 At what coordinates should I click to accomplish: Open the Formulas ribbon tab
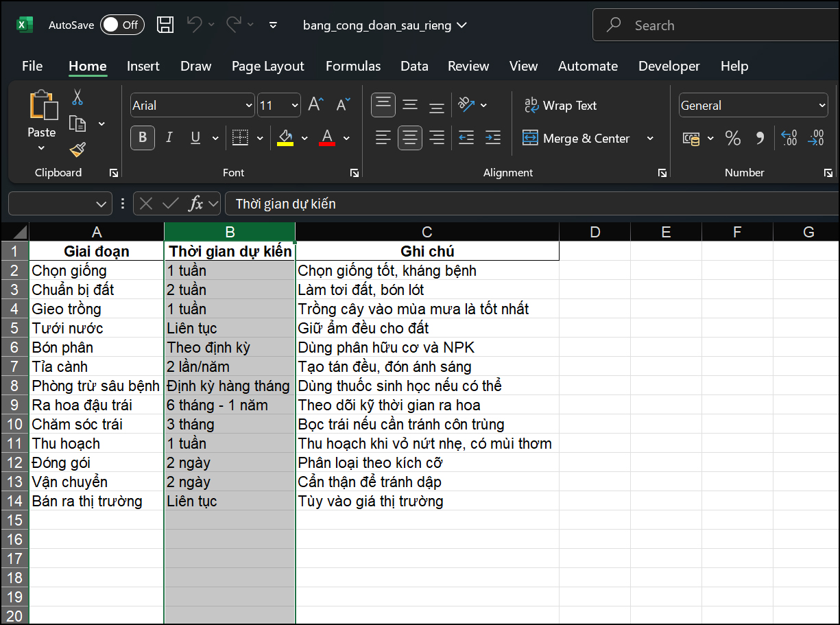click(x=353, y=67)
